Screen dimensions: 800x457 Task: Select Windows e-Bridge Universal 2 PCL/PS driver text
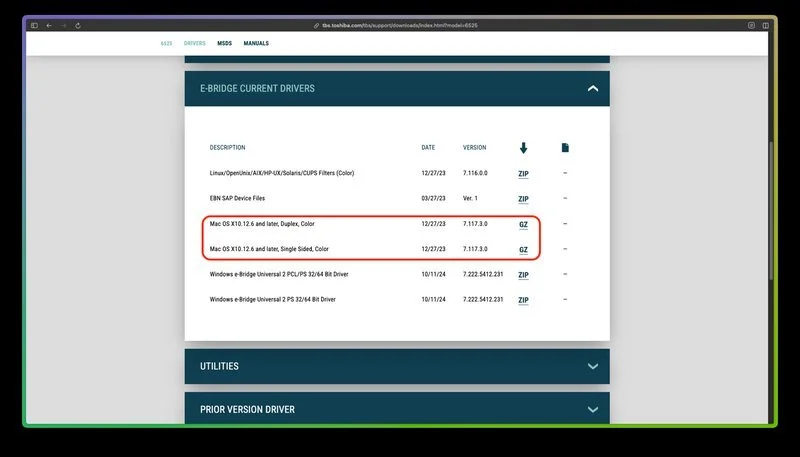[279, 274]
